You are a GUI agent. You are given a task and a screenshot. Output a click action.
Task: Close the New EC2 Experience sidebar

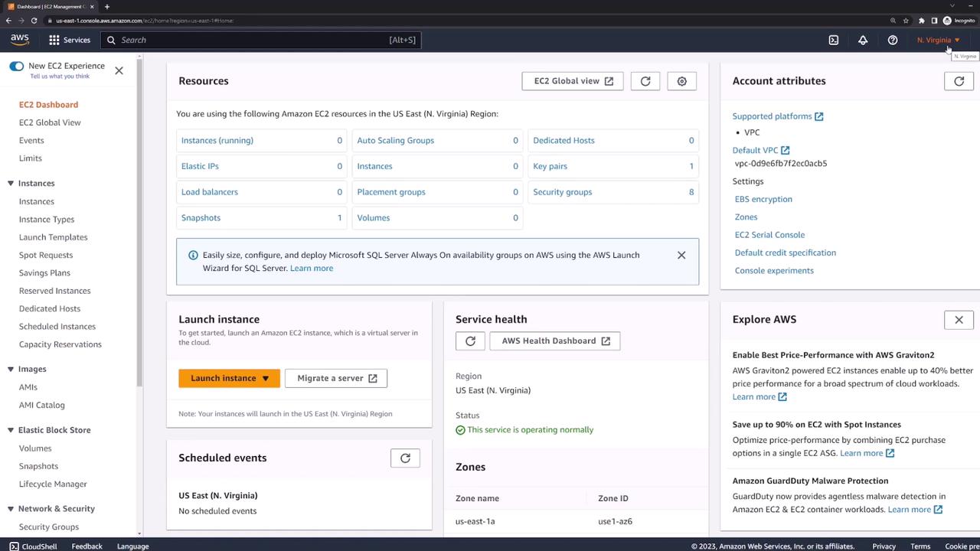pos(119,70)
